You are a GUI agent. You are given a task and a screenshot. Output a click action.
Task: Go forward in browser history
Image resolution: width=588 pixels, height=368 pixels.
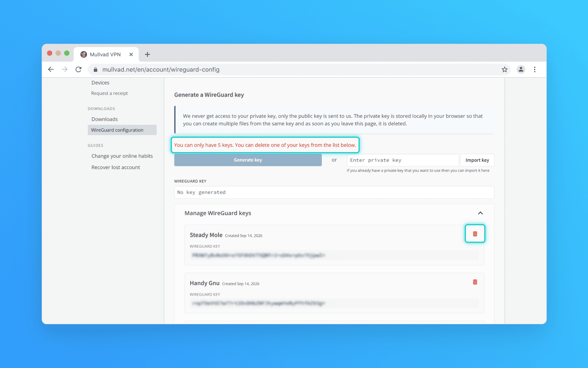point(65,70)
